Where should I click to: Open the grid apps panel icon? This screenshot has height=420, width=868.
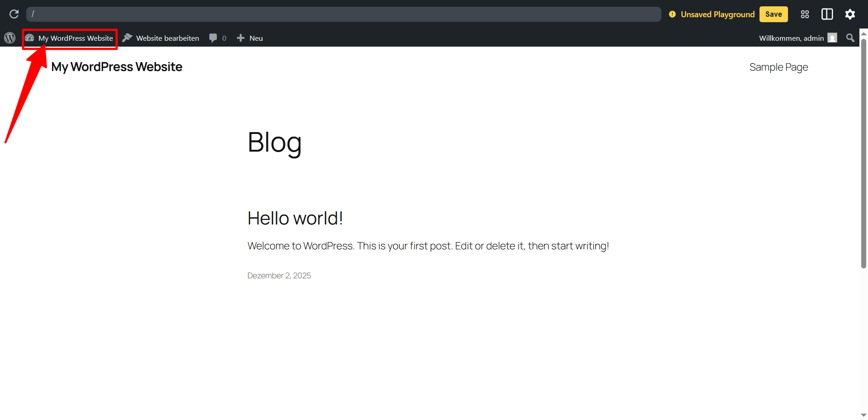[x=805, y=14]
